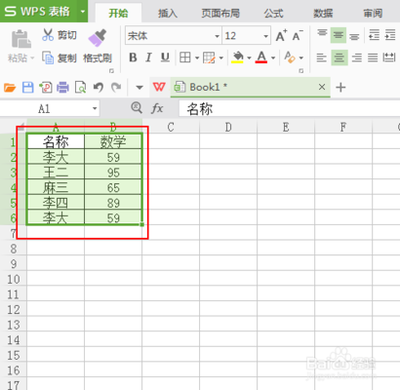Click the WPS home W icon
Viewport: 400px width, 390px height.
coord(159,87)
